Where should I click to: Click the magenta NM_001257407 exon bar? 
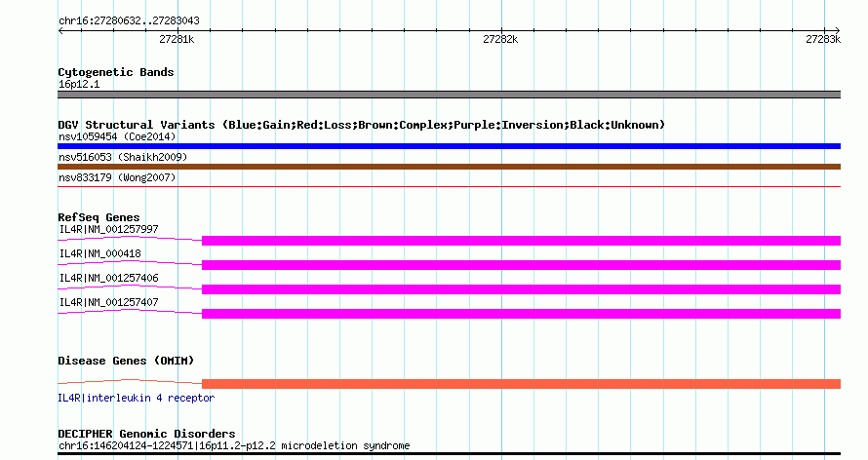(x=521, y=314)
